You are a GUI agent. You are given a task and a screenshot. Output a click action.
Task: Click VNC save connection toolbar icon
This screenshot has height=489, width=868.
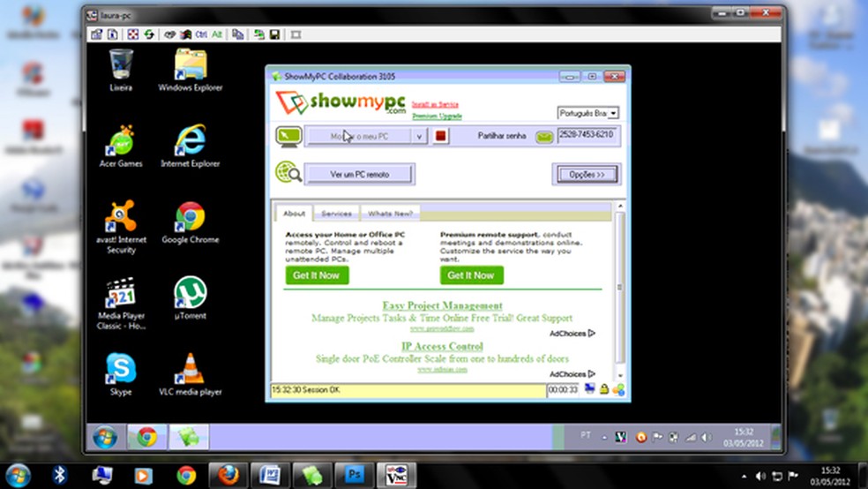click(x=274, y=34)
